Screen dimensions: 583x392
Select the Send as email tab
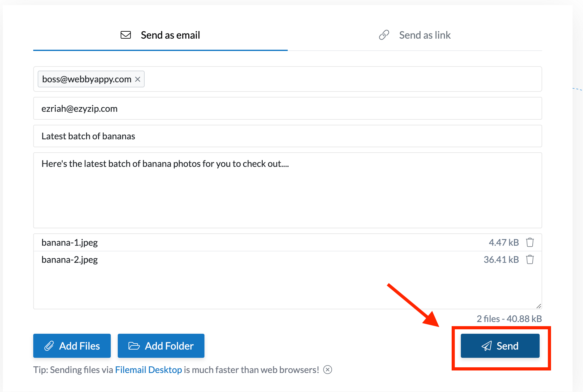[170, 35]
